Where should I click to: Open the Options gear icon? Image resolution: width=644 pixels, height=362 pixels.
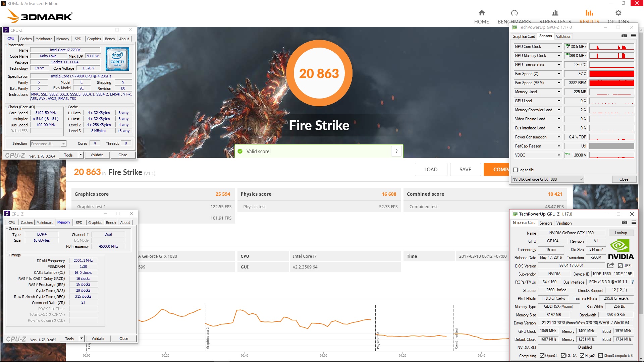point(618,13)
